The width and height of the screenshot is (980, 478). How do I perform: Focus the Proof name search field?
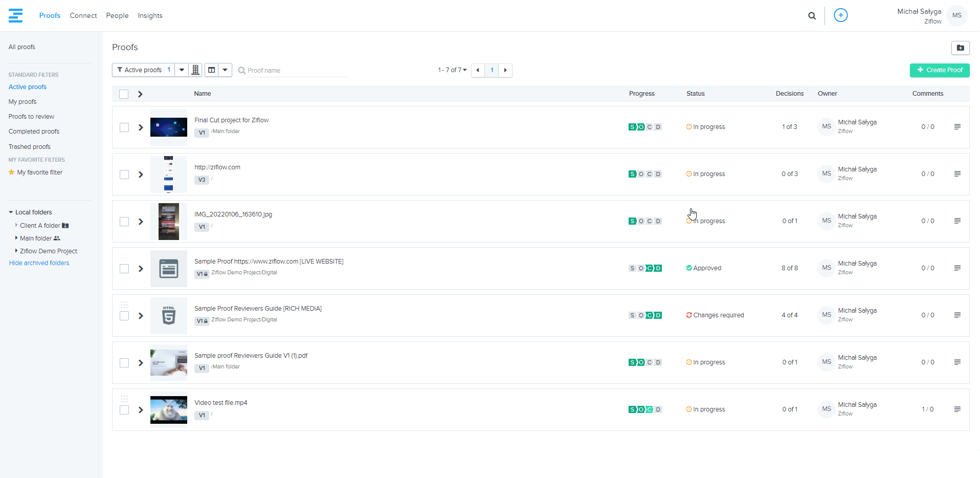[293, 71]
